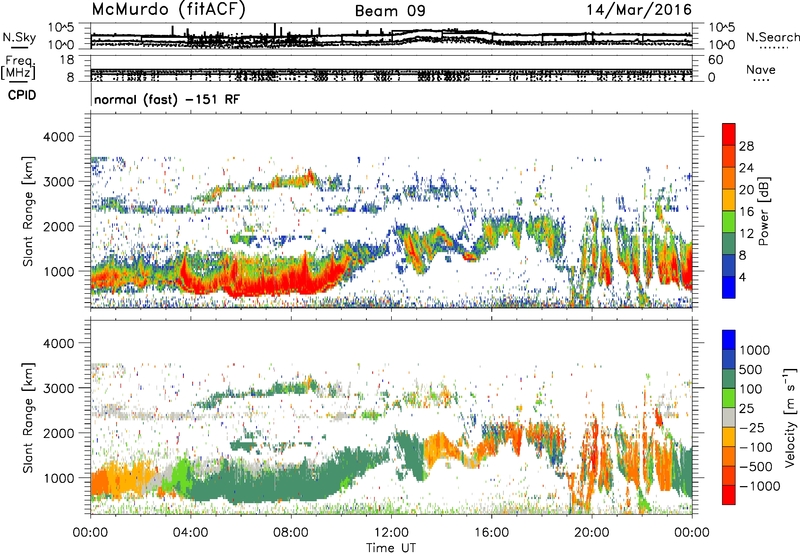The width and height of the screenshot is (800, 554).
Task: Click the '08:00' time tick label
Action: coord(290,533)
